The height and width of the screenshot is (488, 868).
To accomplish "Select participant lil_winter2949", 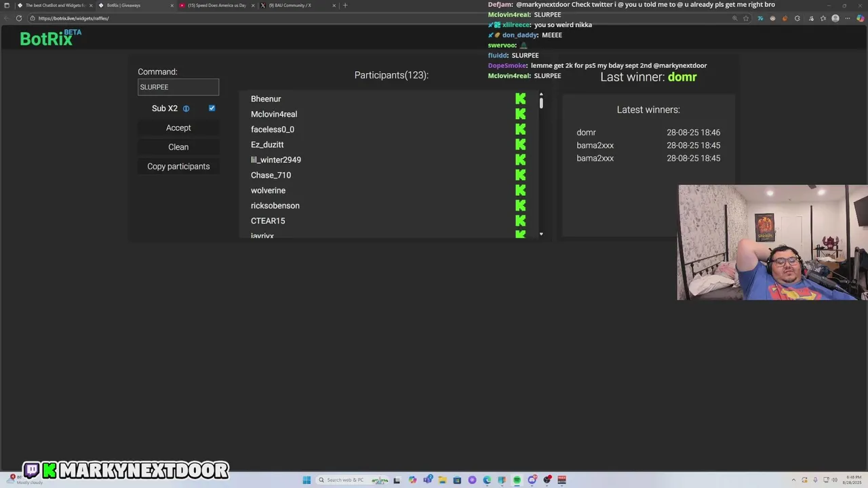I will [x=276, y=160].
